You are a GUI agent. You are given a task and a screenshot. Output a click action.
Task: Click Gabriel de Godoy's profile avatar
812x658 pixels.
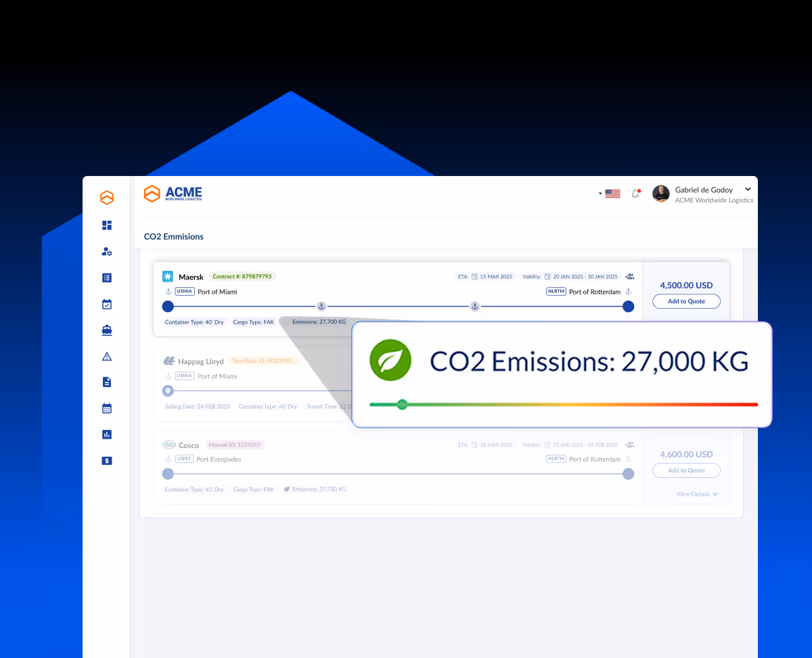coord(660,194)
